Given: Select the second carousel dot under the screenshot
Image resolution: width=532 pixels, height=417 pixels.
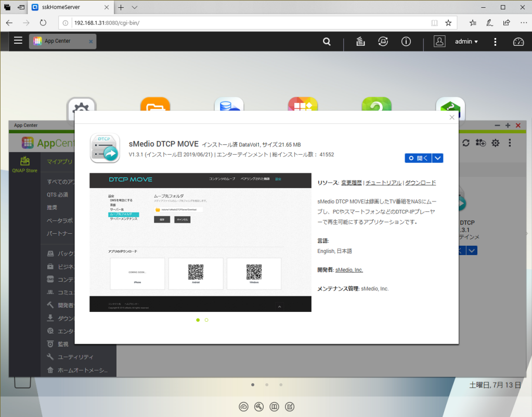Looking at the screenshot, I should pos(206,320).
